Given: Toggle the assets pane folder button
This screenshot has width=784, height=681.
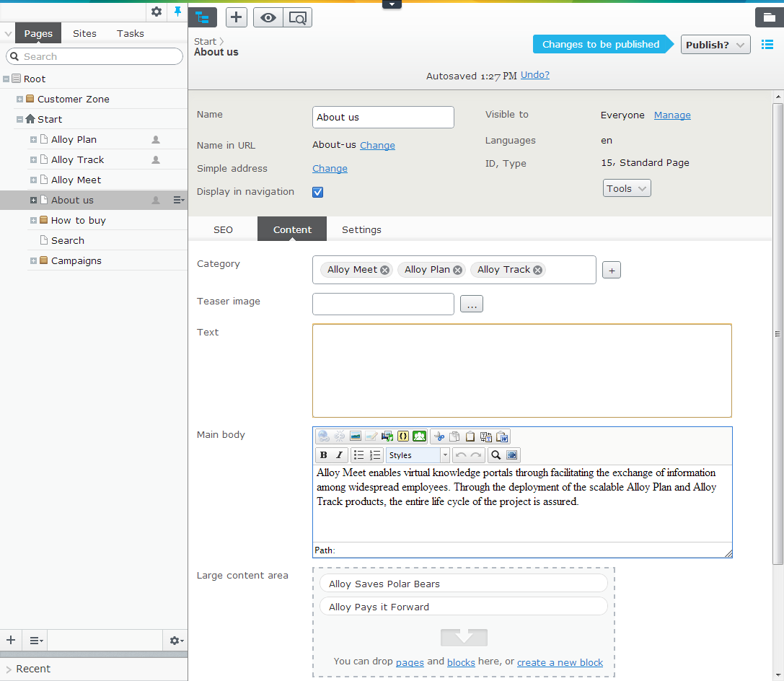Looking at the screenshot, I should point(769,17).
